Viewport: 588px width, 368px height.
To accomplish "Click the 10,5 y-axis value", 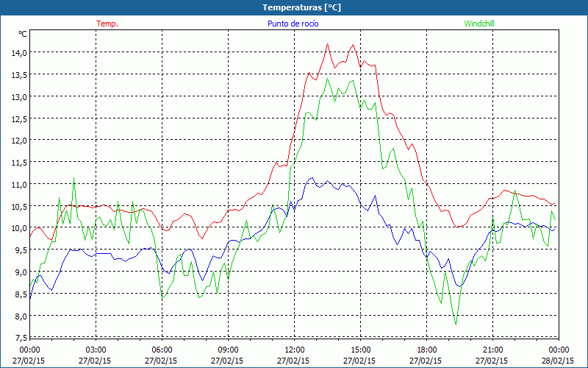I will click(x=20, y=207).
